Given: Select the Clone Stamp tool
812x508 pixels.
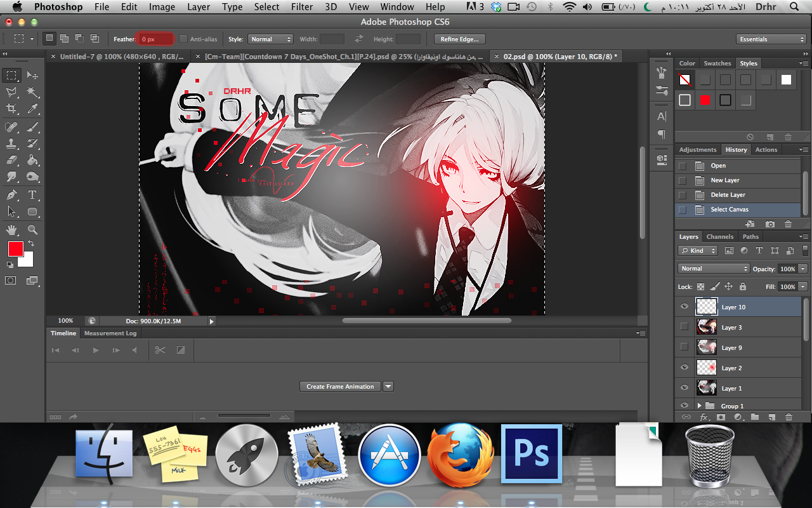Looking at the screenshot, I should [x=11, y=144].
